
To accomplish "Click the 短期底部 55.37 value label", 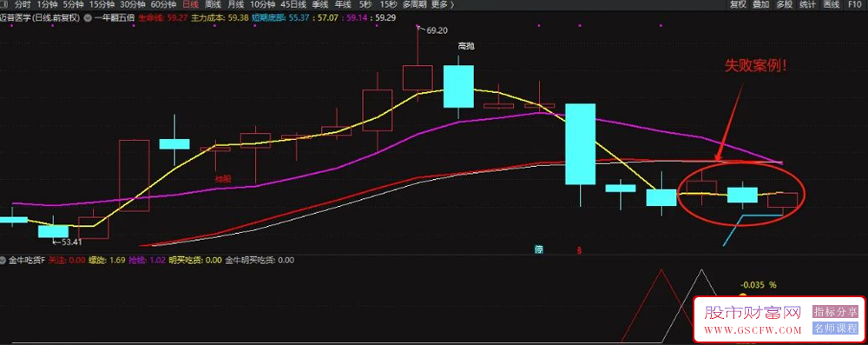I will (x=280, y=17).
